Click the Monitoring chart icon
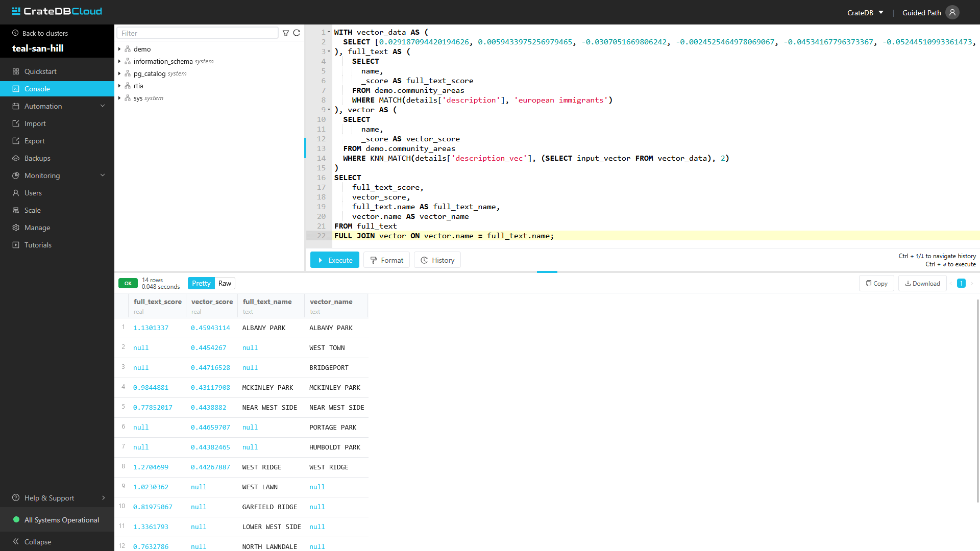980x551 pixels. point(16,176)
